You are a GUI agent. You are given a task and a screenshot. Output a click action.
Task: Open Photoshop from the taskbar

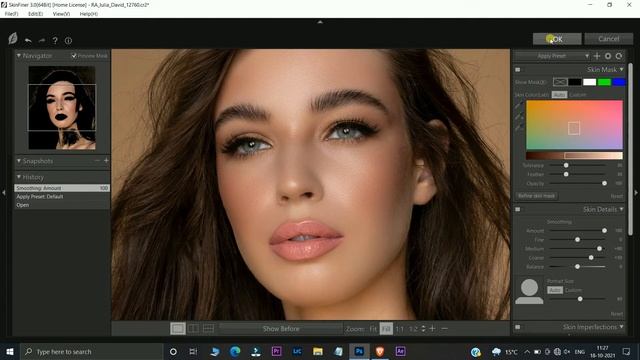point(359,351)
